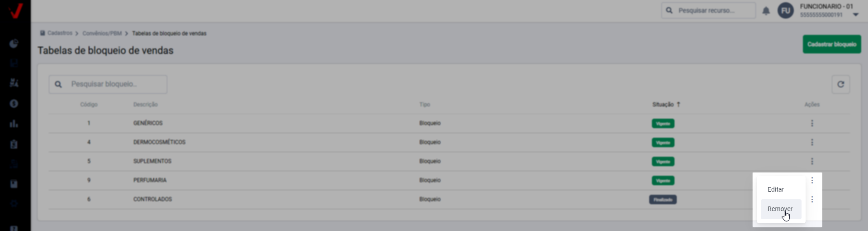Choose Editar from the context menu
The width and height of the screenshot is (868, 231).
pyautogui.click(x=776, y=189)
